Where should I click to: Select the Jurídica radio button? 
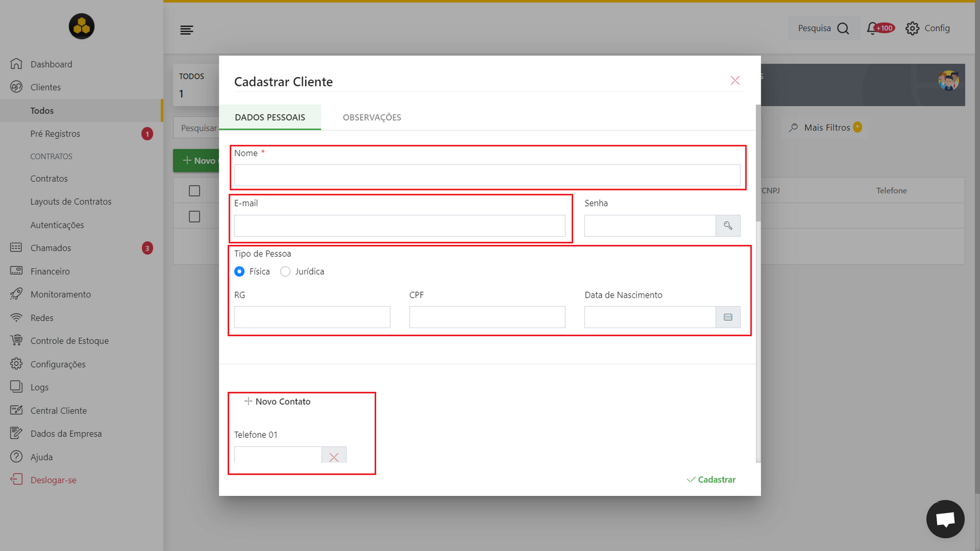click(x=285, y=271)
